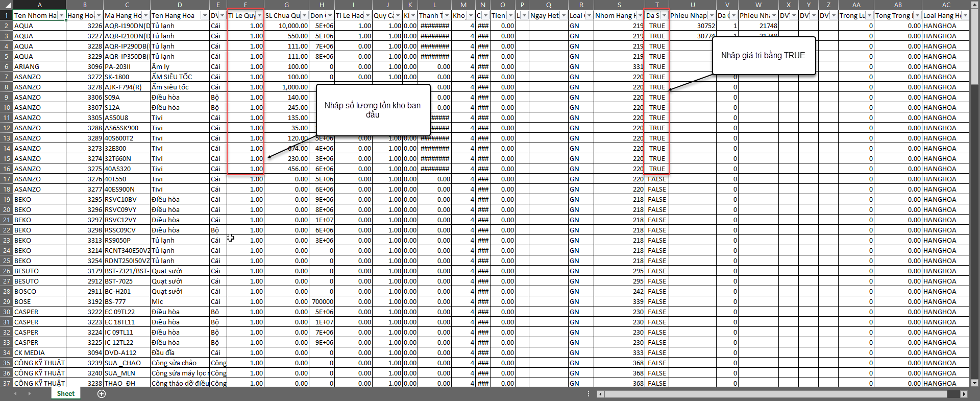Open the Phieu Nhap filter dropdown in column U
The image size is (980, 401).
pyautogui.click(x=712, y=15)
